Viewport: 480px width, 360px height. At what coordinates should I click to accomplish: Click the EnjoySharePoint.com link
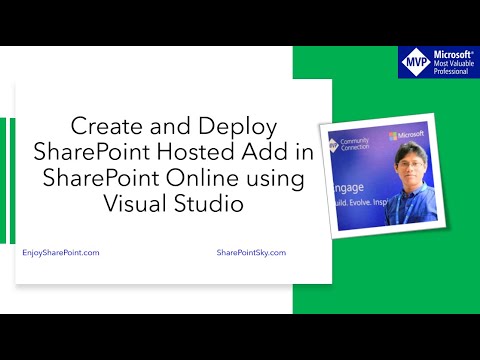[x=61, y=253]
